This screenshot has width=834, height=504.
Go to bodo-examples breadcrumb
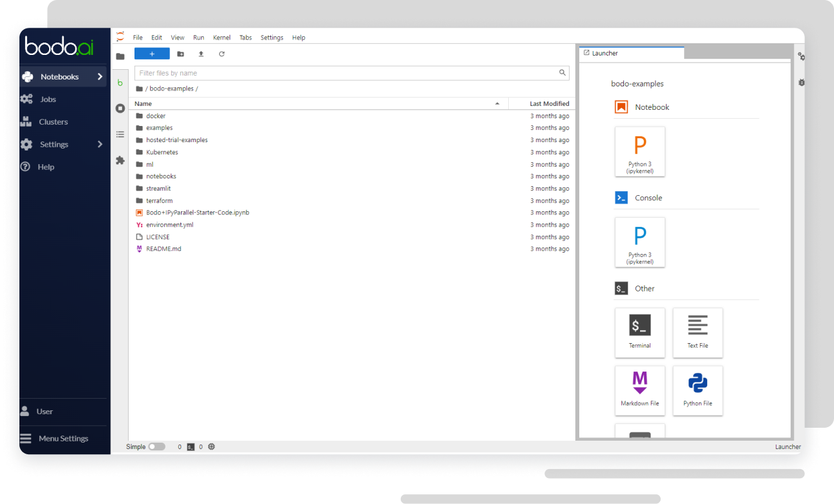pos(171,89)
